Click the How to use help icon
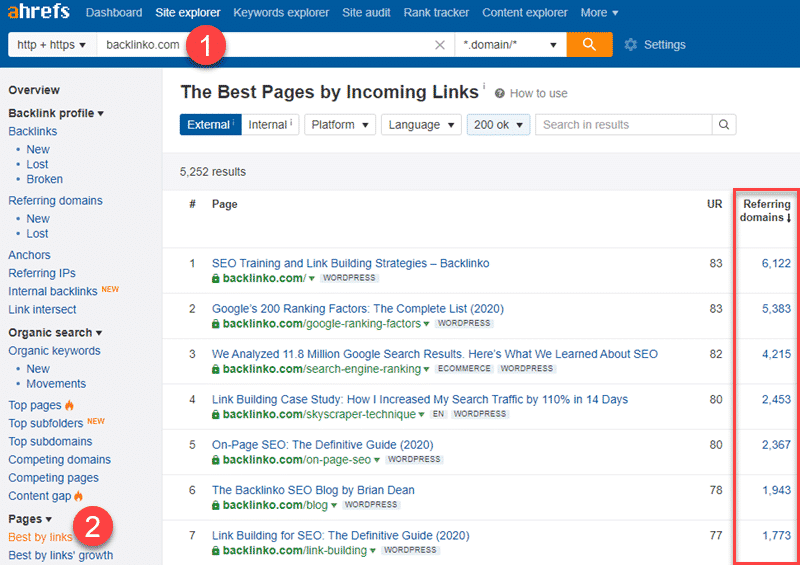Image resolution: width=800 pixels, height=565 pixels. (500, 93)
